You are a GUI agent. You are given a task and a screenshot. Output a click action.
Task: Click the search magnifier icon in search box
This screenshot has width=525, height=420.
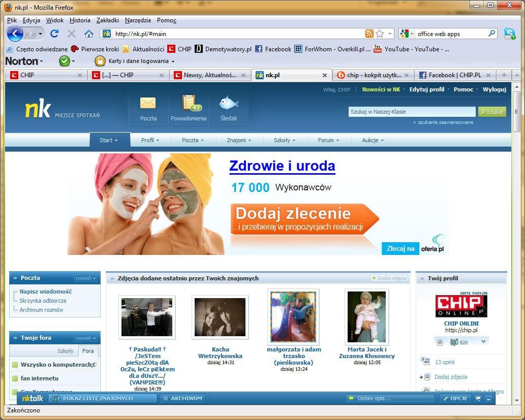491,34
